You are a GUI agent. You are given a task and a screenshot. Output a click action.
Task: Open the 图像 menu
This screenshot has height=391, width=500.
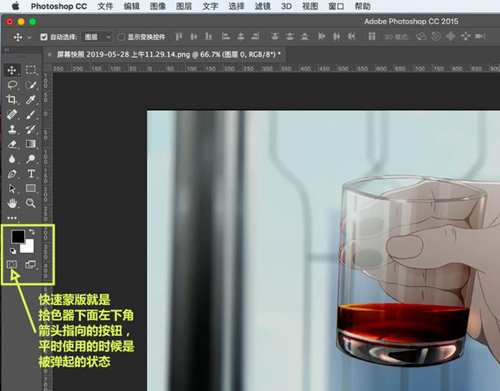[158, 6]
